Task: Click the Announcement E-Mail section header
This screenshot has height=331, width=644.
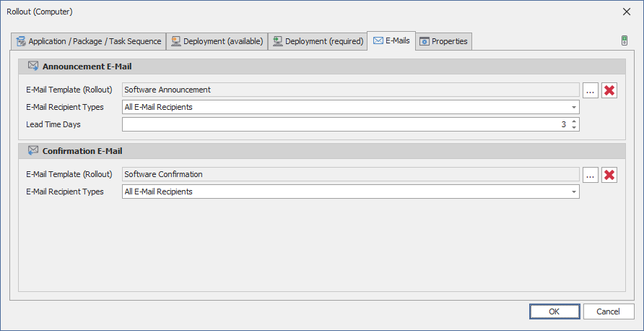Action: click(x=322, y=66)
